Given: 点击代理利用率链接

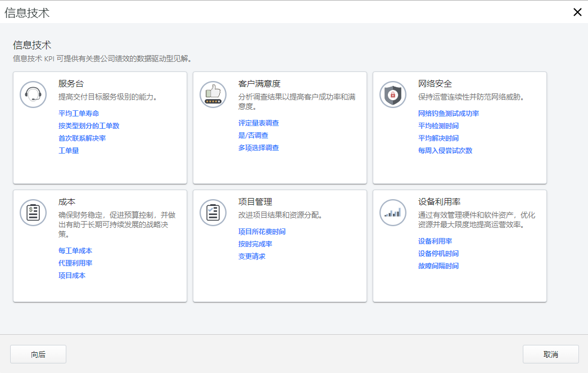Looking at the screenshot, I should [74, 263].
